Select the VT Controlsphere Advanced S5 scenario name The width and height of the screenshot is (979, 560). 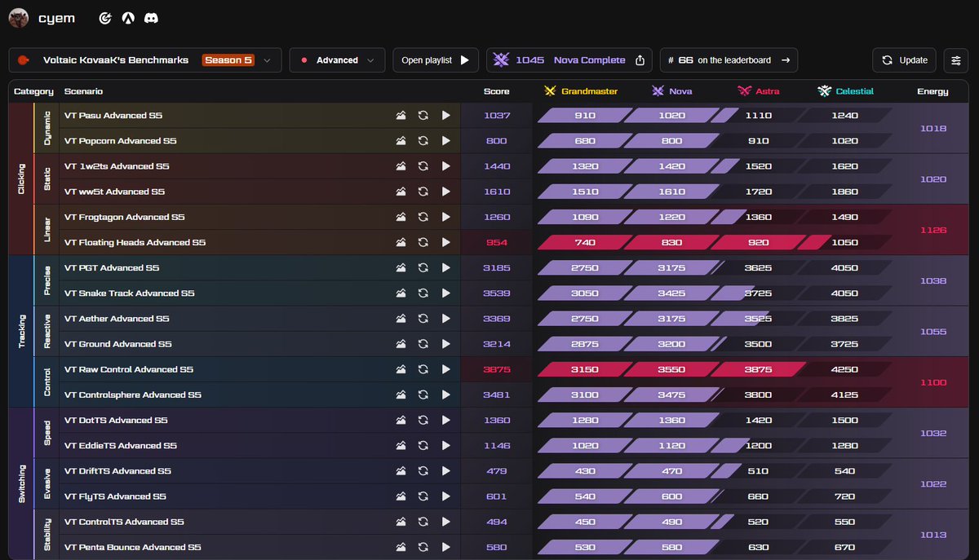[132, 395]
